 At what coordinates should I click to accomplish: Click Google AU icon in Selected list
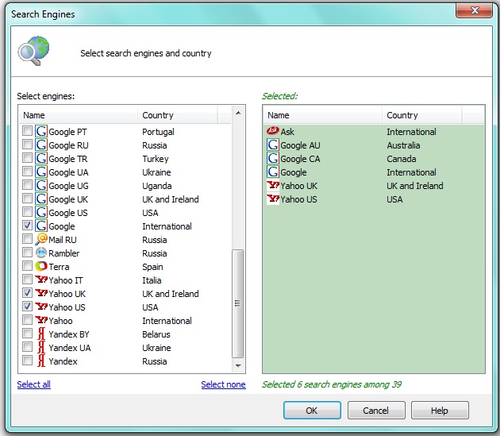coord(273,145)
